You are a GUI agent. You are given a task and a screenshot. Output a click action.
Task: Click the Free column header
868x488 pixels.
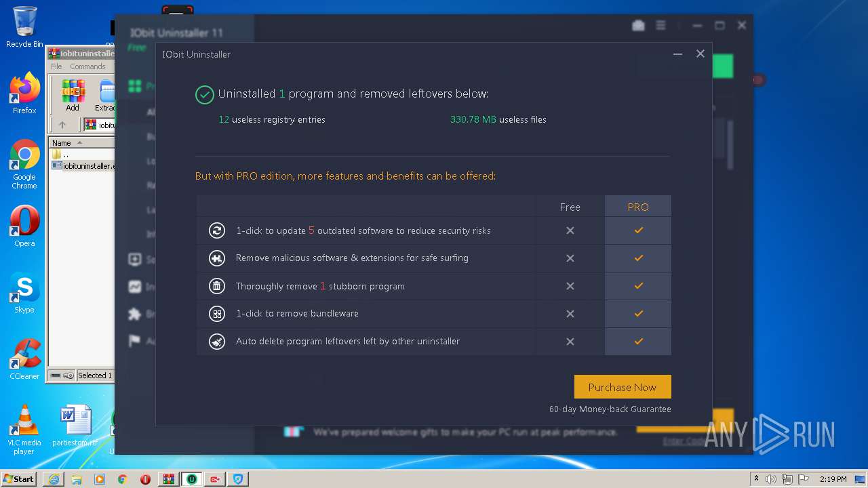pos(570,207)
